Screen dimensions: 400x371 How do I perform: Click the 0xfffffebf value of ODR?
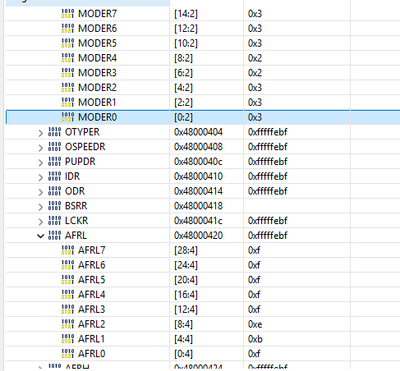(x=268, y=191)
